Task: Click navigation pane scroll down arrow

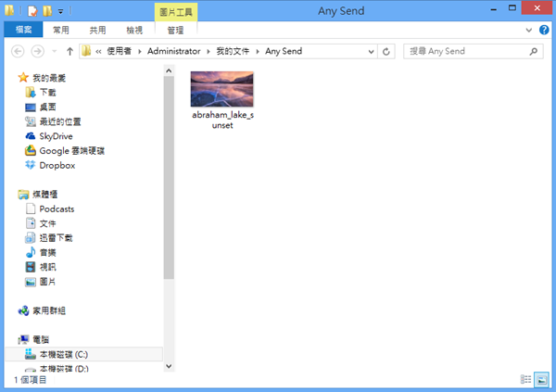Action: [x=169, y=366]
